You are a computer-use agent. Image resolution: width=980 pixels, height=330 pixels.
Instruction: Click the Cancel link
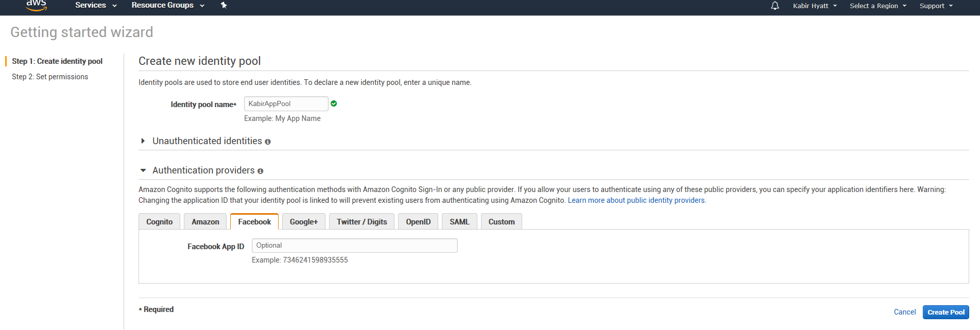point(905,312)
